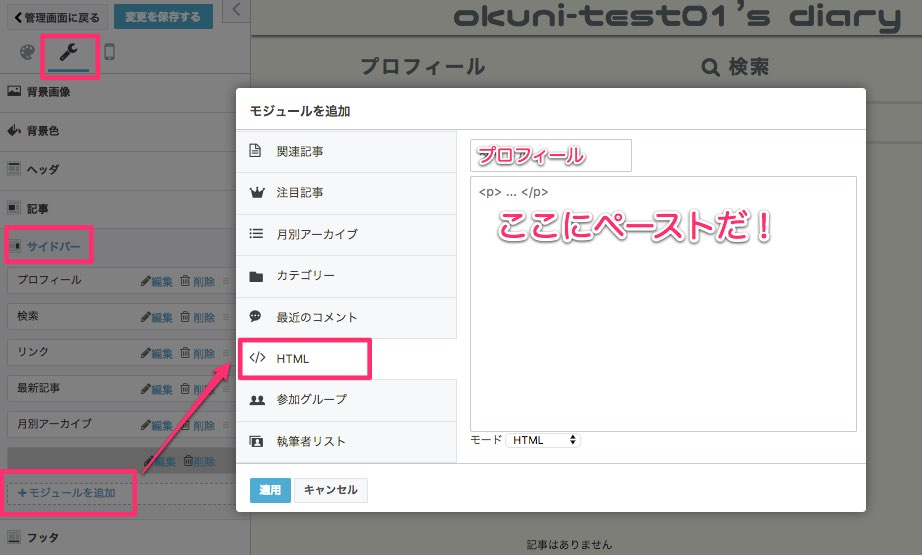Edit the 検索 sidebar module

(156, 317)
